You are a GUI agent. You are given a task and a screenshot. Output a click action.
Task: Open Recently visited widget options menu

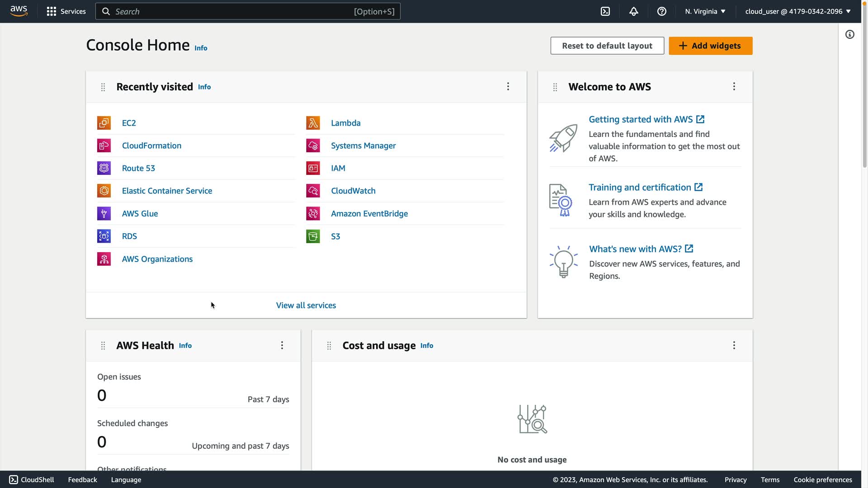(508, 86)
